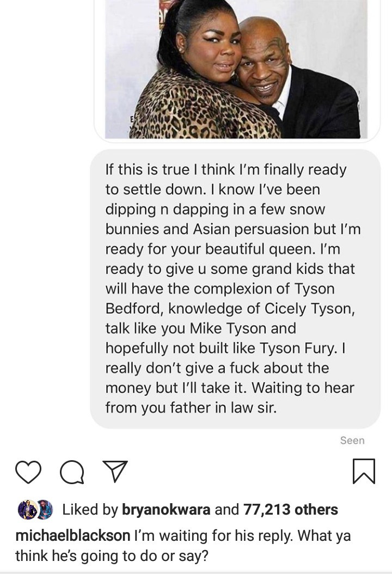The height and width of the screenshot is (574, 392).
Task: Open the shared photo of two people
Action: (236, 69)
